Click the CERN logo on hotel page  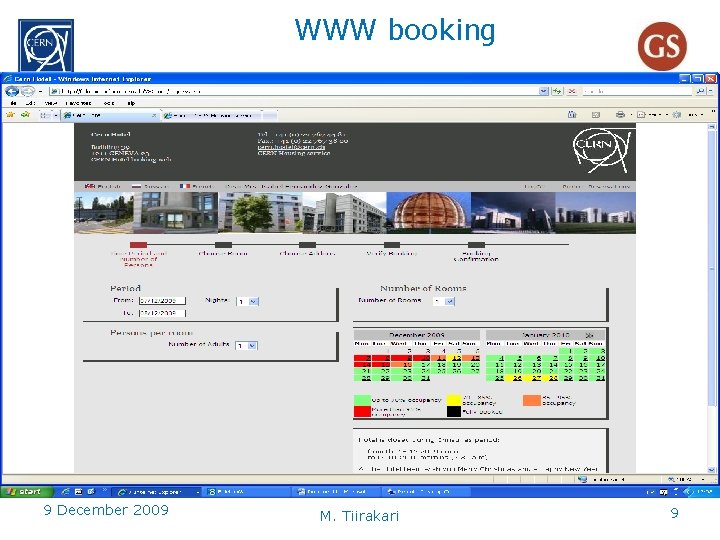pos(602,150)
